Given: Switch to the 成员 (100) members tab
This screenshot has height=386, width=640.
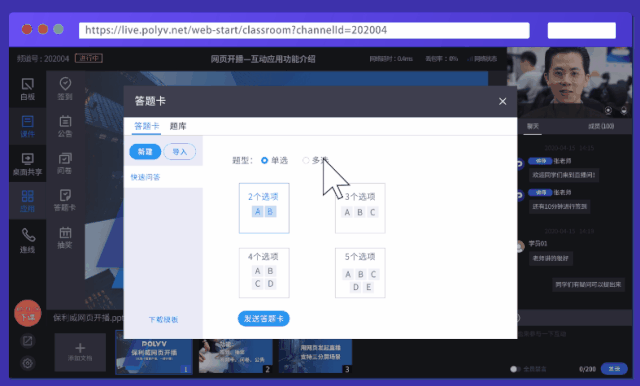Looking at the screenshot, I should (601, 126).
